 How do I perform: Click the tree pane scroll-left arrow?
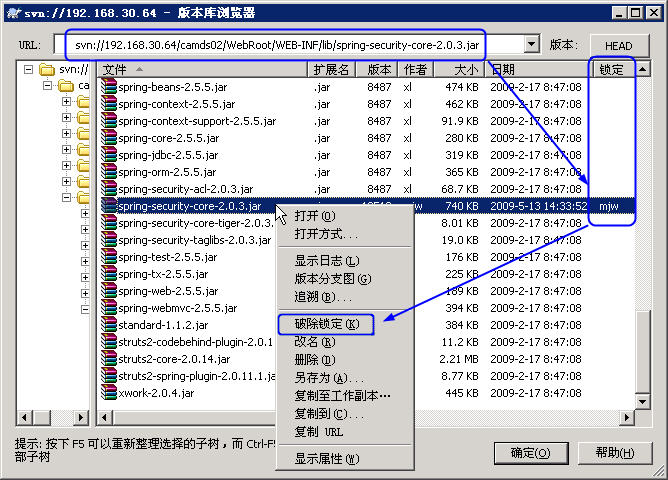tap(24, 418)
